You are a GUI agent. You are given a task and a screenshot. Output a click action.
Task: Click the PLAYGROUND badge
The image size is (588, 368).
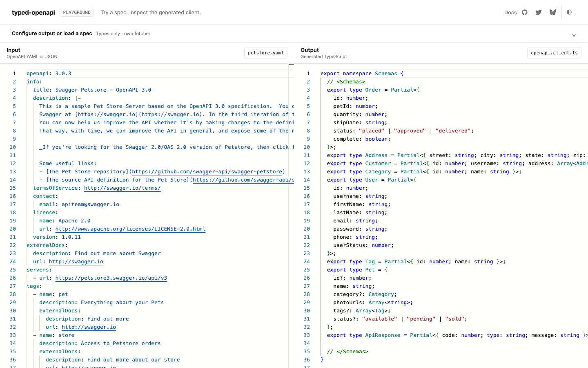click(x=77, y=12)
